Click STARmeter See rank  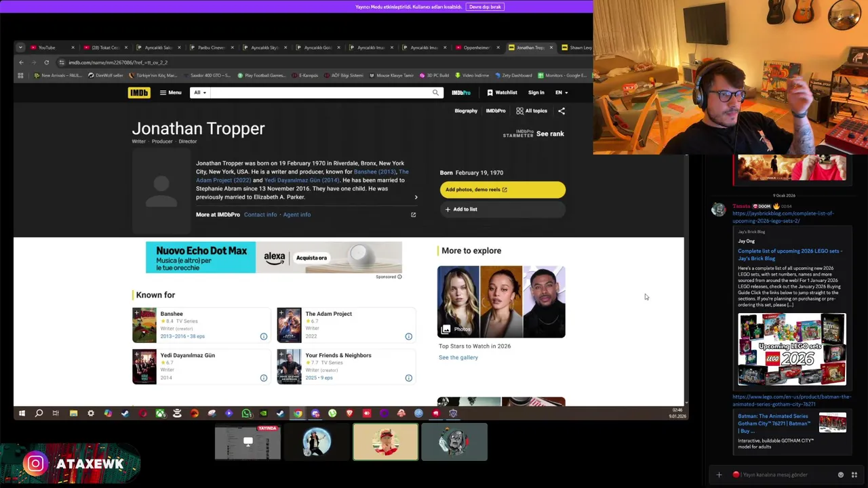point(534,134)
